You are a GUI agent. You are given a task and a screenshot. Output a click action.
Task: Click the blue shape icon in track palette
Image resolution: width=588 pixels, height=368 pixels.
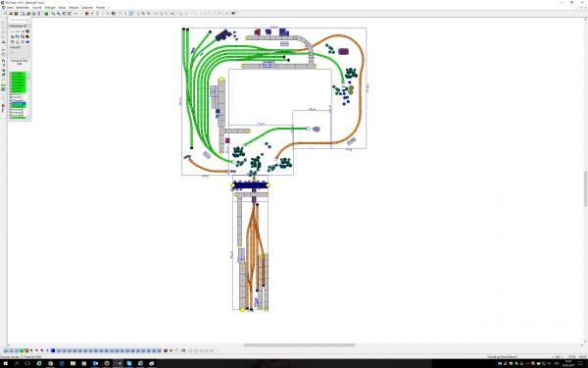tap(27, 42)
